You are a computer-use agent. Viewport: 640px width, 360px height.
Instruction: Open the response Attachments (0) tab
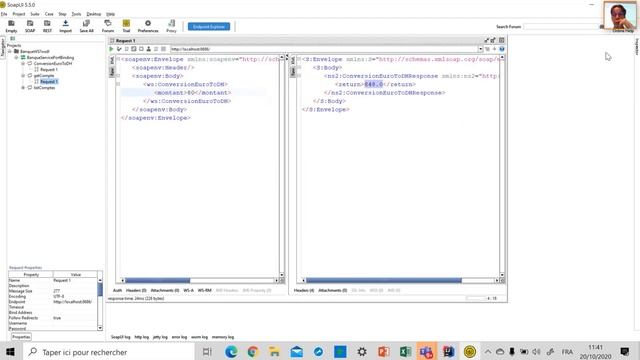(x=332, y=290)
